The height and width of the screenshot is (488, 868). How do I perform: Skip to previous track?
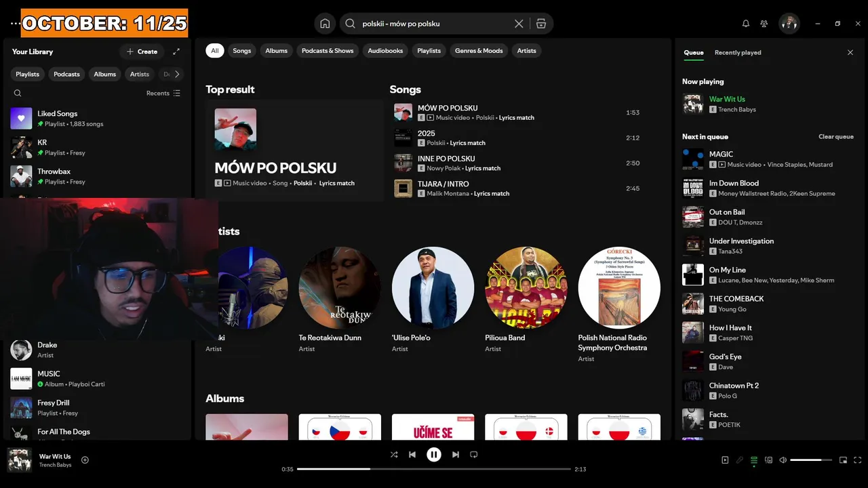[412, 455]
